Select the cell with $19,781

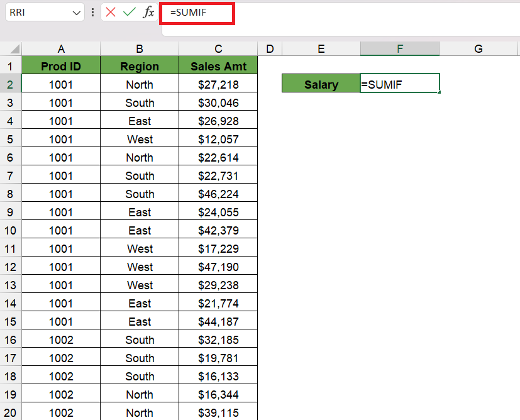[218, 358]
